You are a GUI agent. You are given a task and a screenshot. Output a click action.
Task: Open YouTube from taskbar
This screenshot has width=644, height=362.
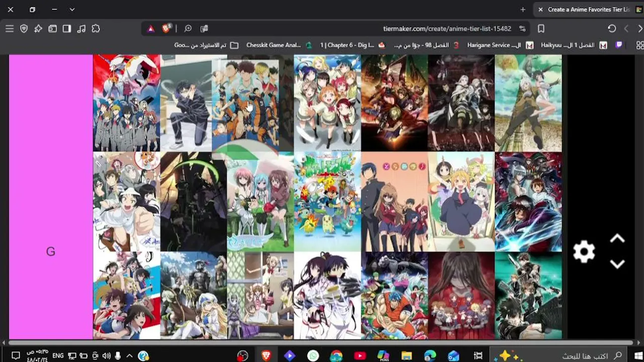[x=360, y=356]
